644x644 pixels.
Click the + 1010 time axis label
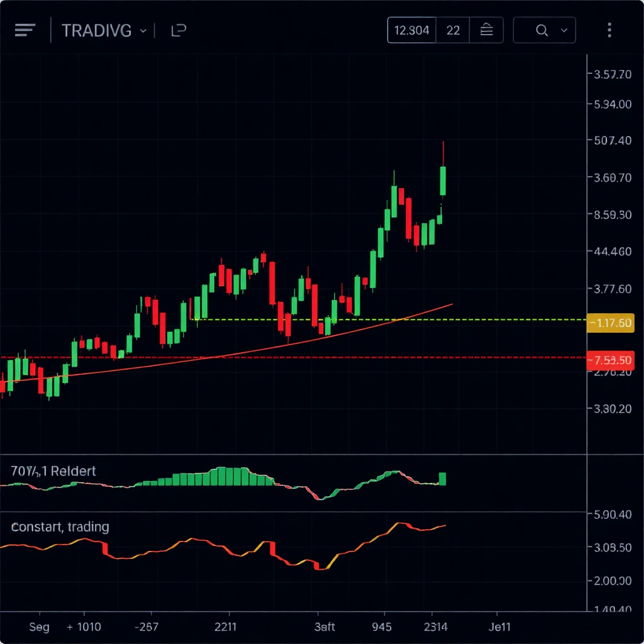tap(84, 627)
